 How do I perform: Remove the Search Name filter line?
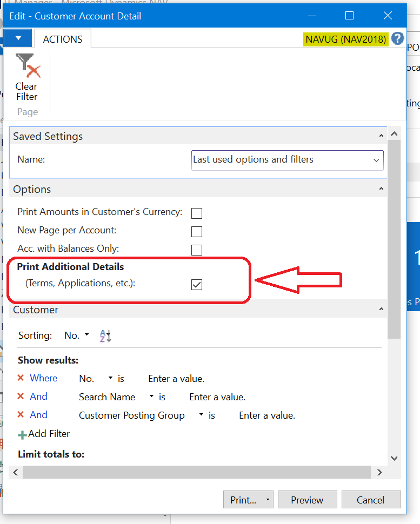tap(22, 397)
